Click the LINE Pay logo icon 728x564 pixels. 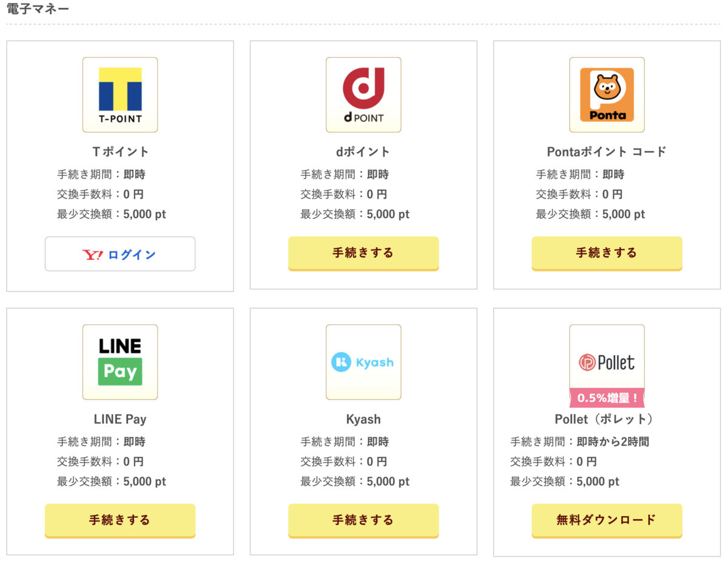(x=120, y=362)
